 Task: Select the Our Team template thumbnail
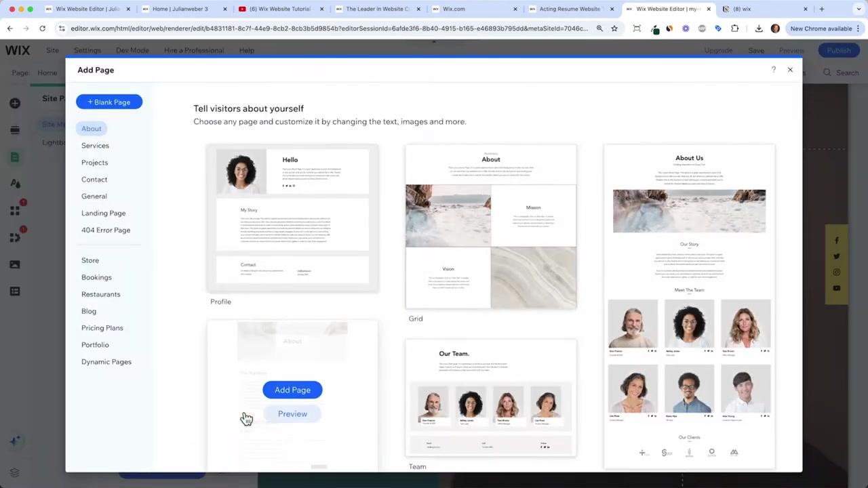point(491,398)
